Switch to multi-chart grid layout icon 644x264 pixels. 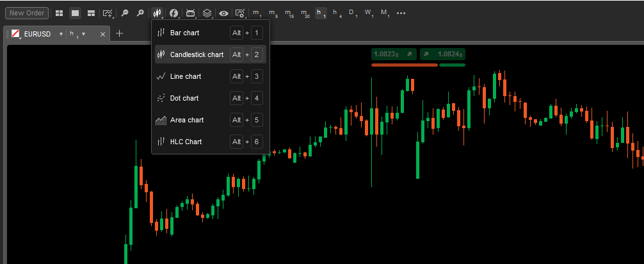(59, 13)
